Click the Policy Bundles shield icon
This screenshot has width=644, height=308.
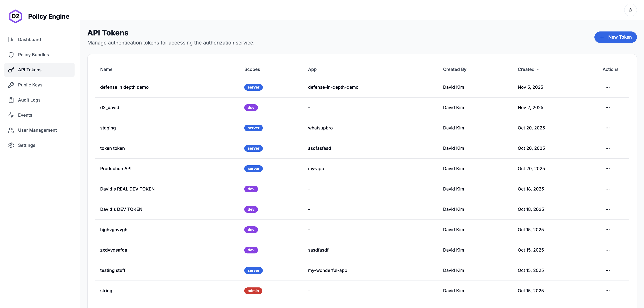tap(11, 55)
